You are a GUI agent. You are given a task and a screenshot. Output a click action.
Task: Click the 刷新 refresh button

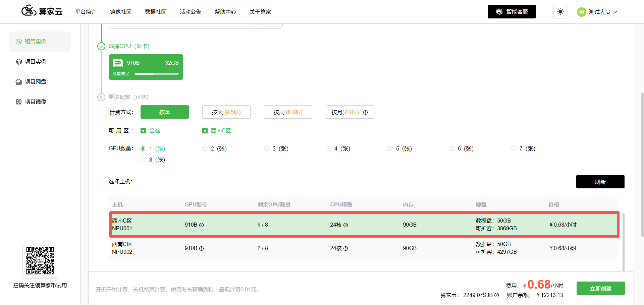600,182
